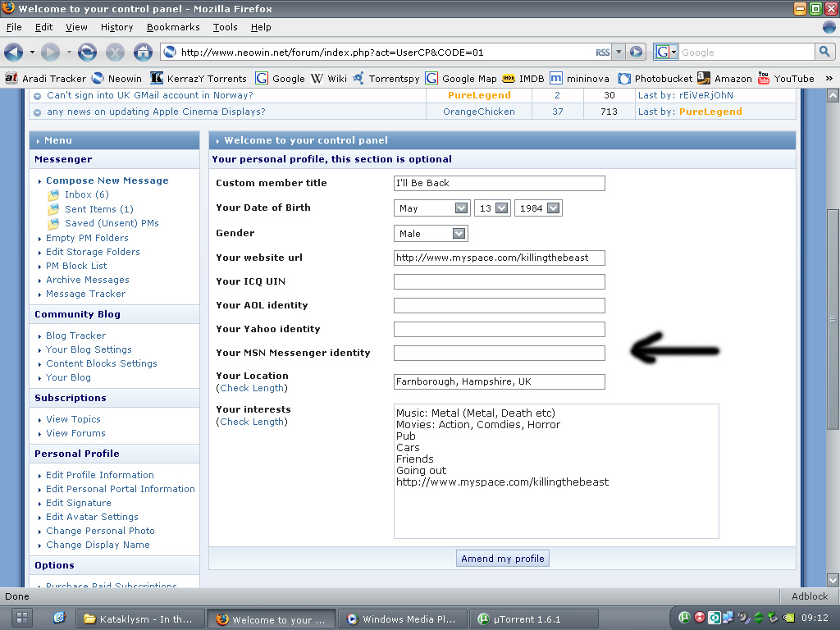Image resolution: width=840 pixels, height=630 pixels.
Task: Reload the current page
Action: coord(88,51)
